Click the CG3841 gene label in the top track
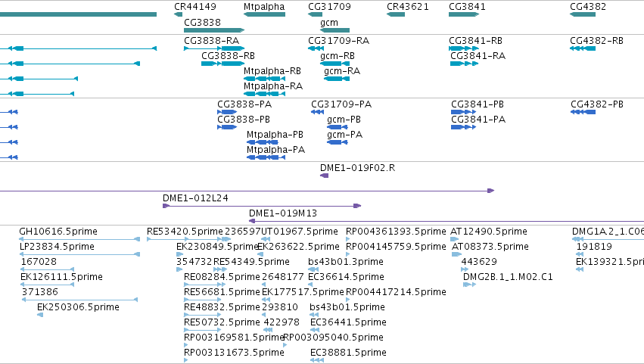 (x=467, y=7)
